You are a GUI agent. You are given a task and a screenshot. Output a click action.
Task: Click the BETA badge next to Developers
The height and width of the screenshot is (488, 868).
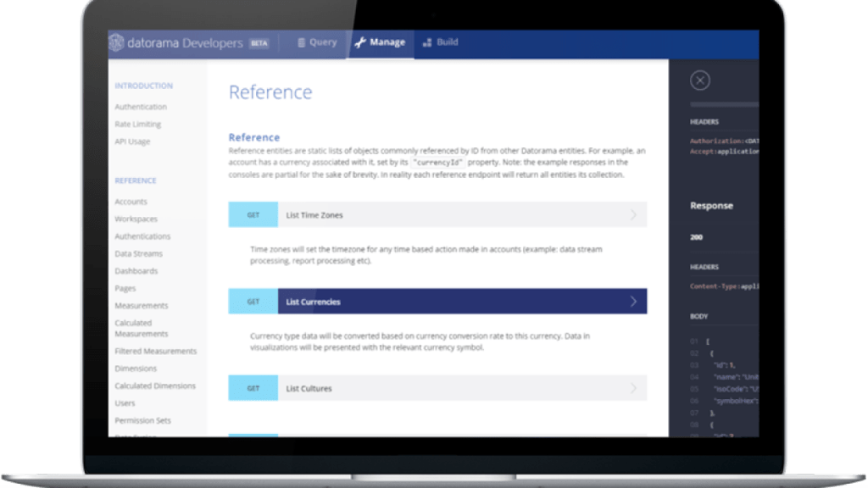tap(259, 43)
